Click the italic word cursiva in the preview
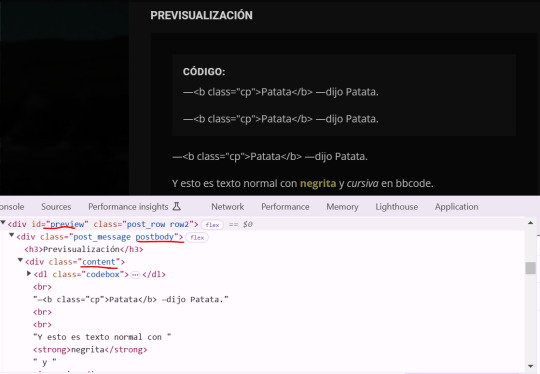 (362, 183)
